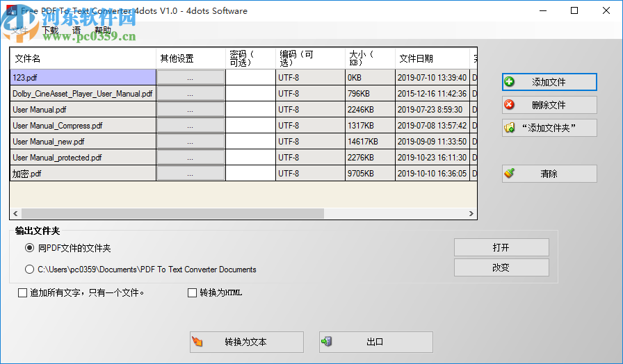Maximize the converter window

tap(574, 10)
